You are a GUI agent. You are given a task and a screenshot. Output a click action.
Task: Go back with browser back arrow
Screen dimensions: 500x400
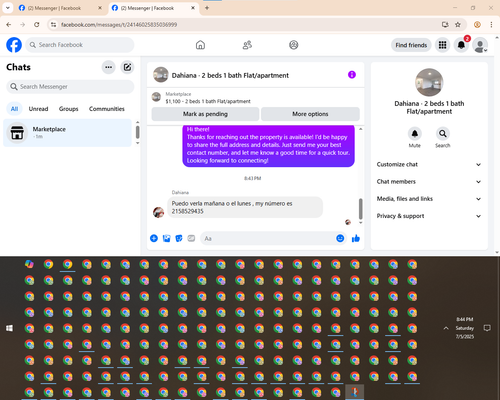click(x=9, y=25)
